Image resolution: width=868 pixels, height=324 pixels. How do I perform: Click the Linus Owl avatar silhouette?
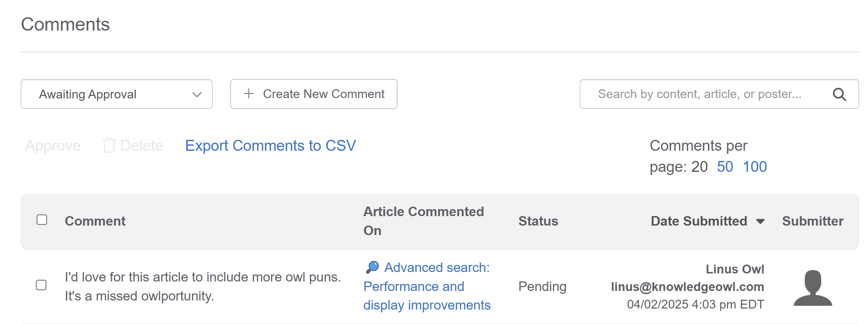pyautogui.click(x=813, y=288)
